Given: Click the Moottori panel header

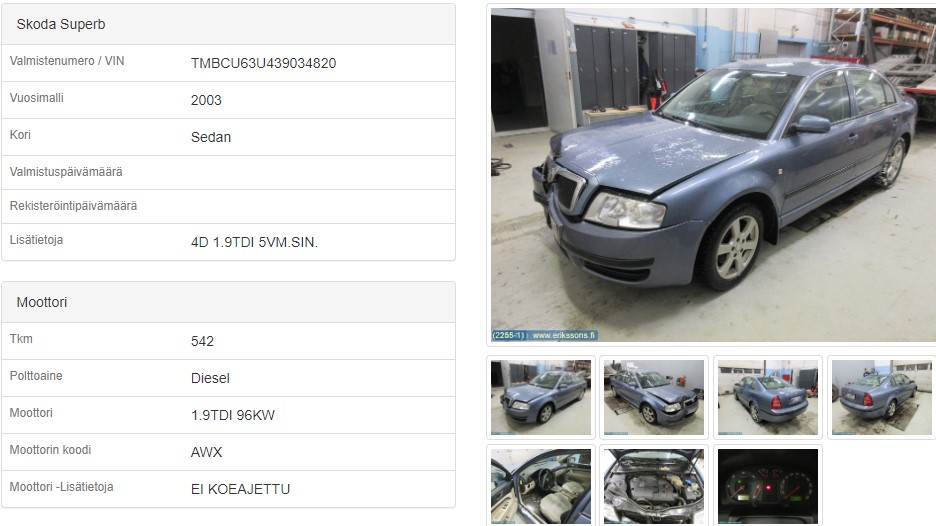Looking at the screenshot, I should click(229, 302).
